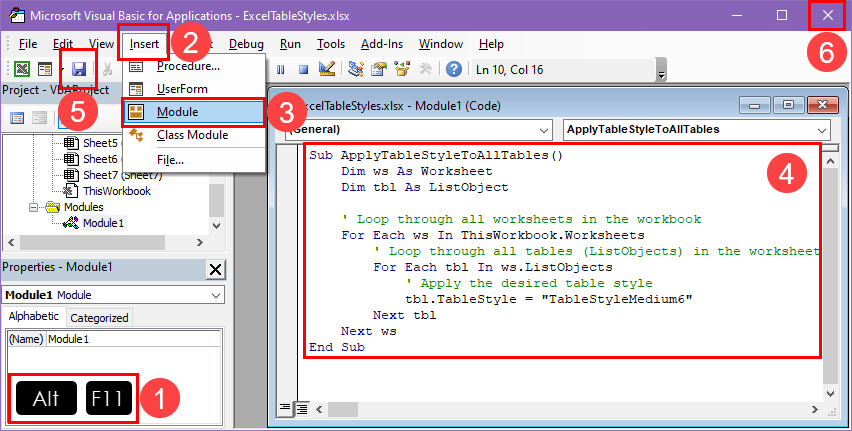The image size is (852, 431).
Task: Click the Cut scissors icon
Action: (x=108, y=69)
